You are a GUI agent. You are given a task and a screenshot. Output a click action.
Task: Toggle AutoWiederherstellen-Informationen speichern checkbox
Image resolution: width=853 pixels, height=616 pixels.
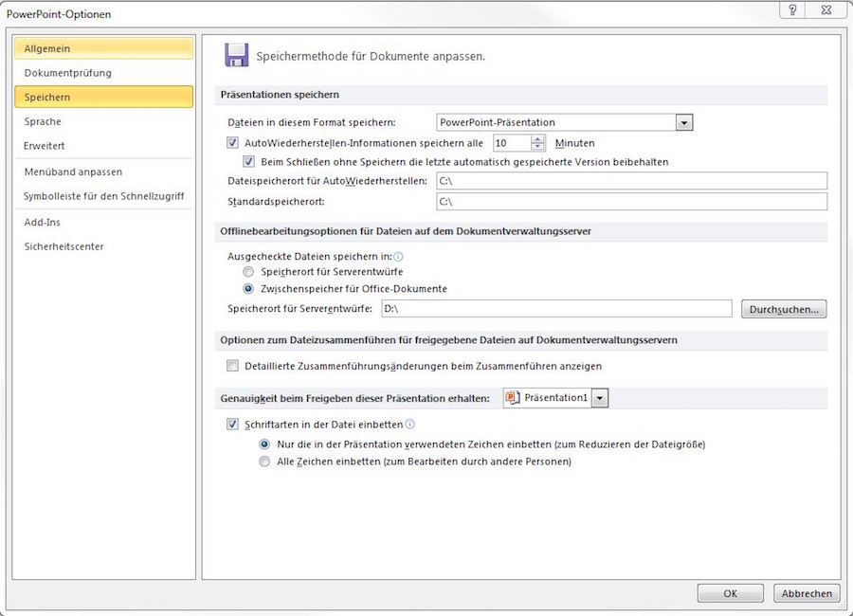point(232,142)
